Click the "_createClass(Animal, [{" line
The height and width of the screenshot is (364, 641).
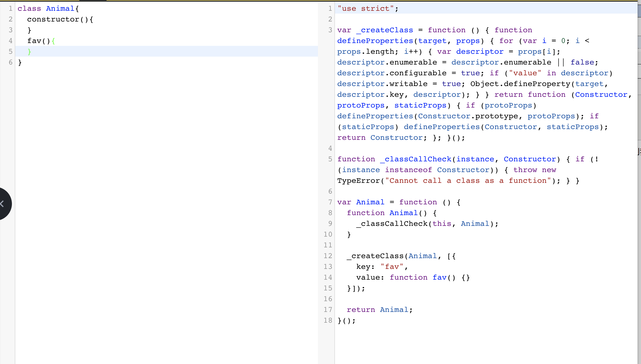[401, 256]
